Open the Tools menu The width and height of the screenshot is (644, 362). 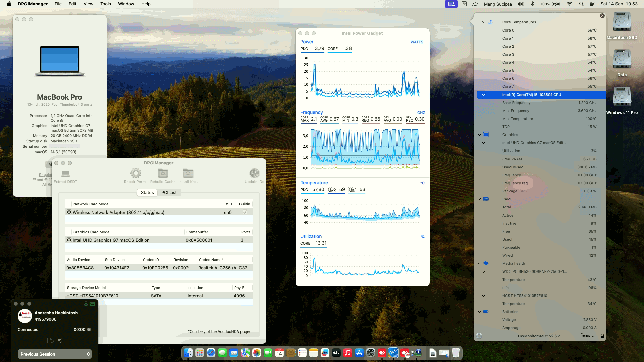point(105,4)
